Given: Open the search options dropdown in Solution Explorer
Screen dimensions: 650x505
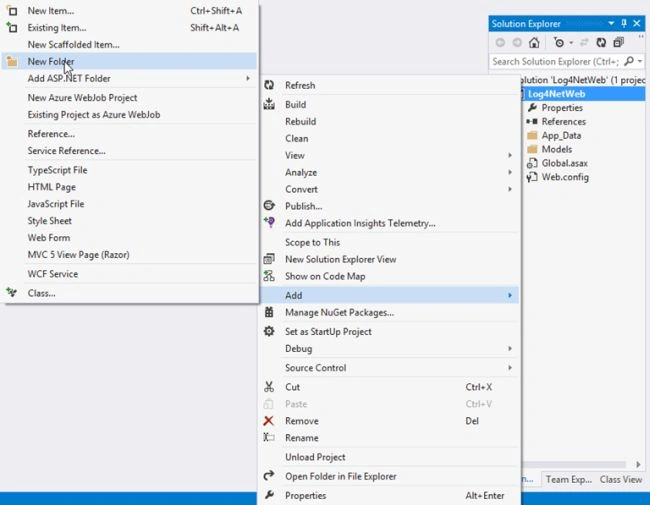Looking at the screenshot, I should pyautogui.click(x=640, y=61).
